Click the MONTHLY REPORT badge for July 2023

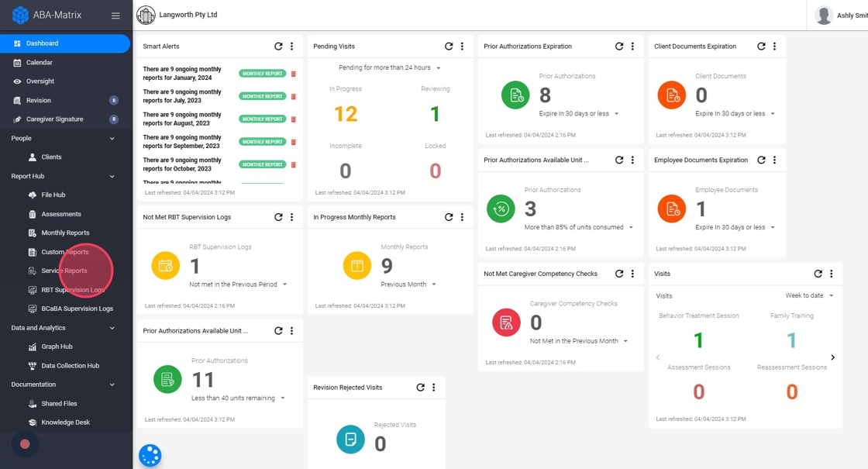click(x=263, y=96)
